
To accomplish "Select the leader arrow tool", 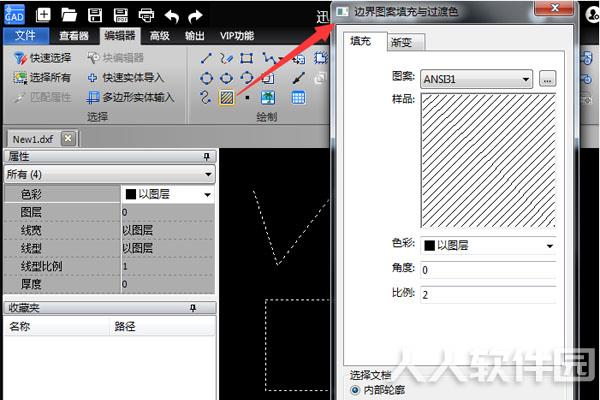I will point(298,78).
